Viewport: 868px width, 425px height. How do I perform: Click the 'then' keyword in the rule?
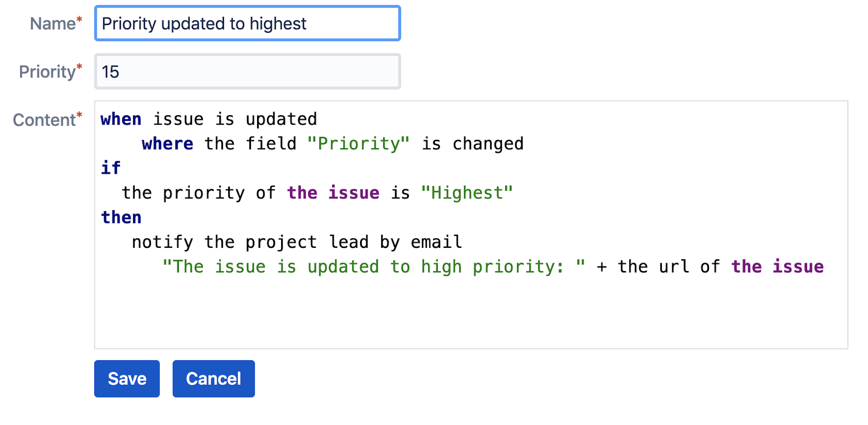121,217
